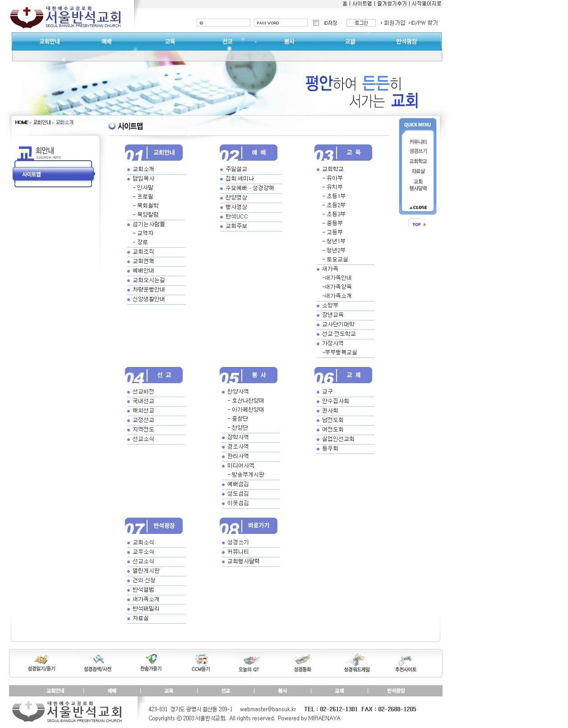Select 사이트맵 in left sidebar
This screenshot has width=568, height=728.
coord(53,174)
